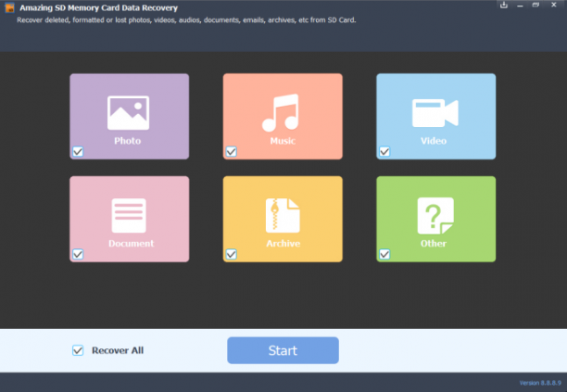Click the Recover All label
The image size is (567, 392).
tap(118, 350)
